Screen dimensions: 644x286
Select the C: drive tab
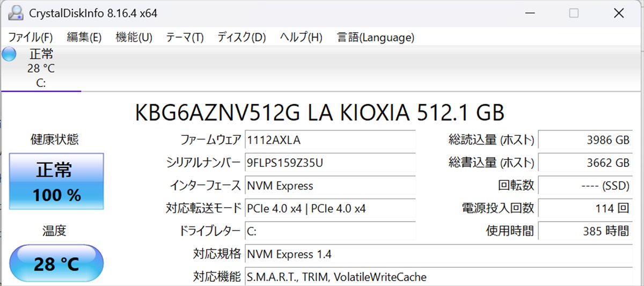coord(41,69)
